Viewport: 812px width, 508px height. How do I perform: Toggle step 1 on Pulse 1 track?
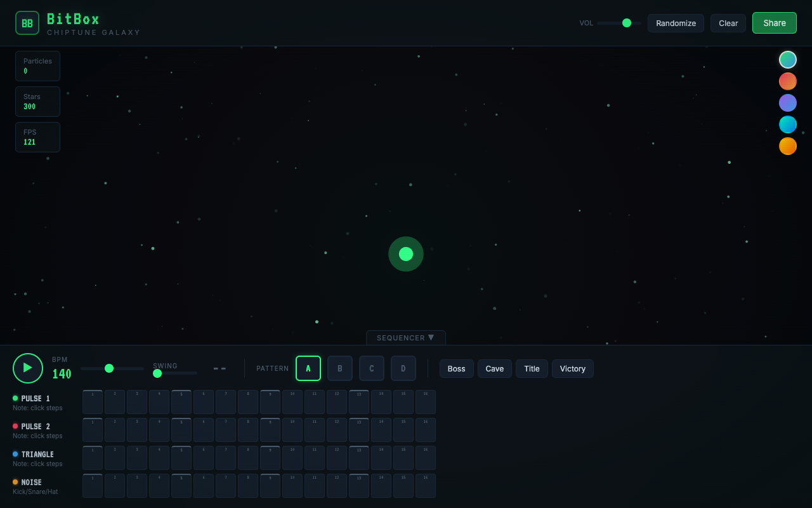93,402
